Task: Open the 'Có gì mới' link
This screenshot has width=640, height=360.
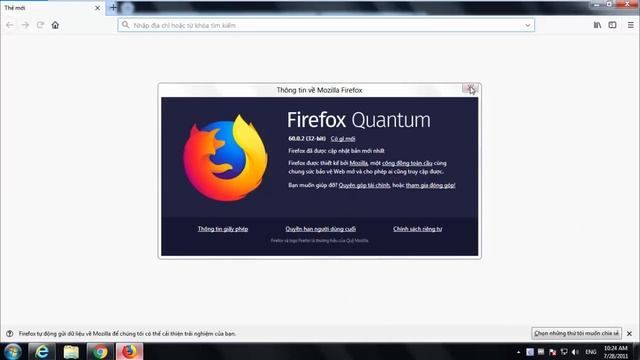Action: coord(343,139)
